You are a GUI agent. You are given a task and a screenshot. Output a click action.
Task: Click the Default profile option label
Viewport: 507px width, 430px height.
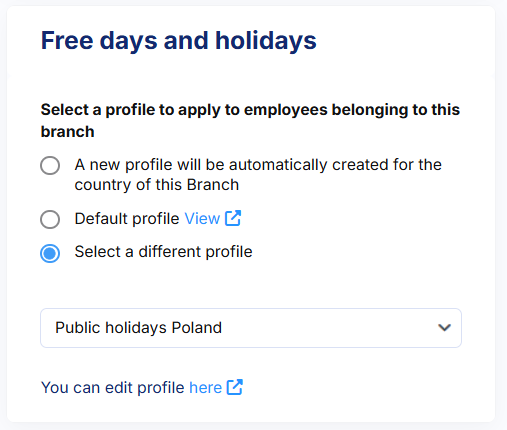(x=127, y=219)
